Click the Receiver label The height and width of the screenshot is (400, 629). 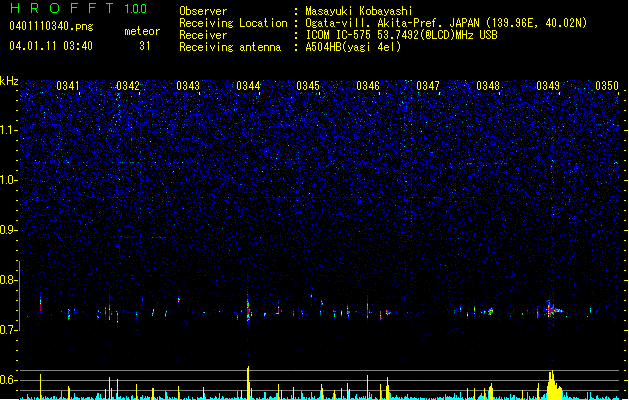[203, 35]
